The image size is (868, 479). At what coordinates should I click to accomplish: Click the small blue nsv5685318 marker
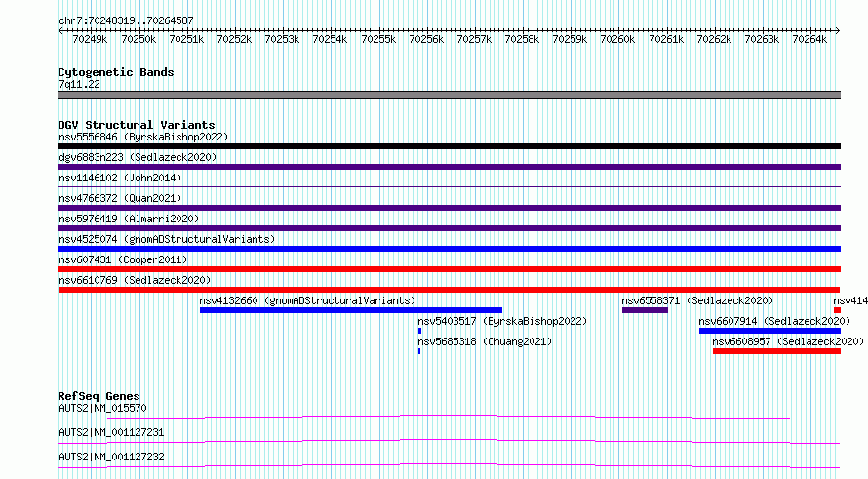[x=419, y=351]
